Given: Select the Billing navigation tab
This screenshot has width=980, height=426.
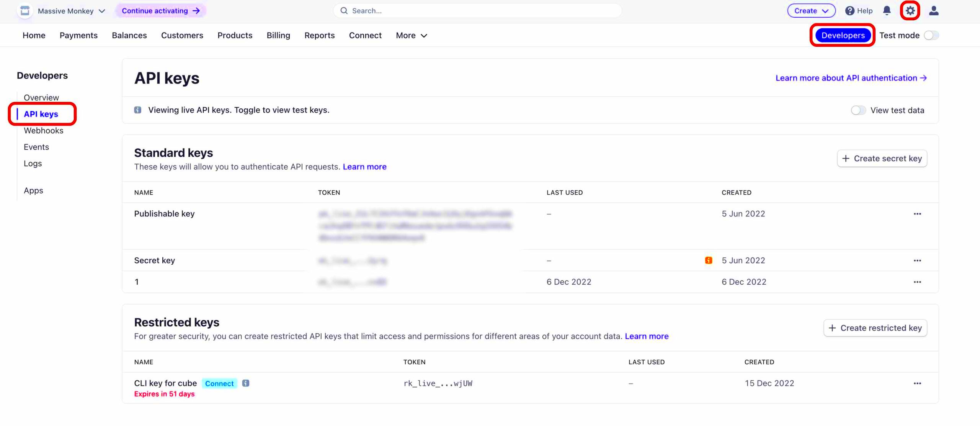Looking at the screenshot, I should point(278,35).
